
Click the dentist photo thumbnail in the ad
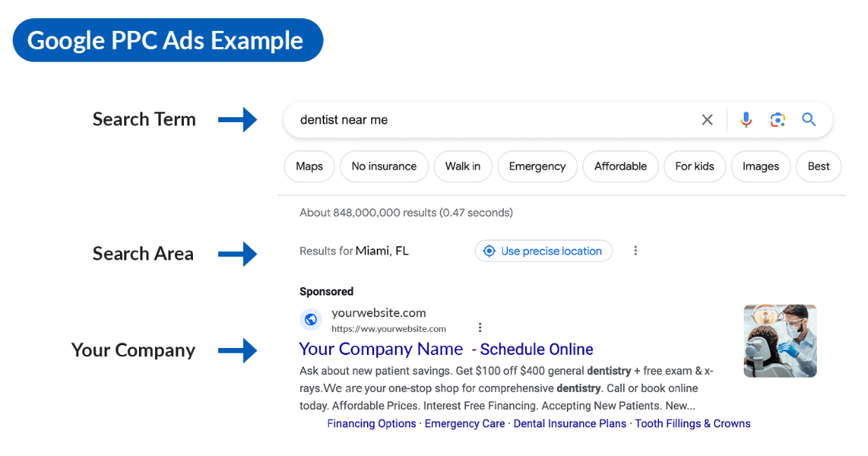780,341
